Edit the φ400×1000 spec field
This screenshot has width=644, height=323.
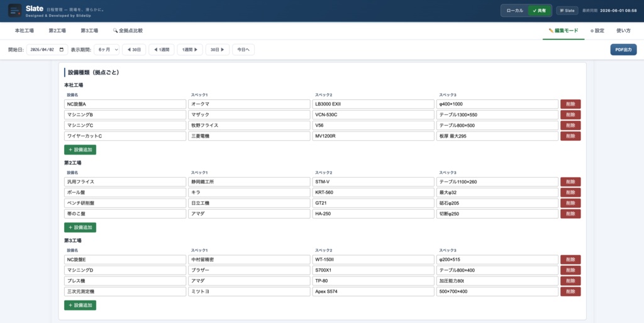click(x=497, y=104)
